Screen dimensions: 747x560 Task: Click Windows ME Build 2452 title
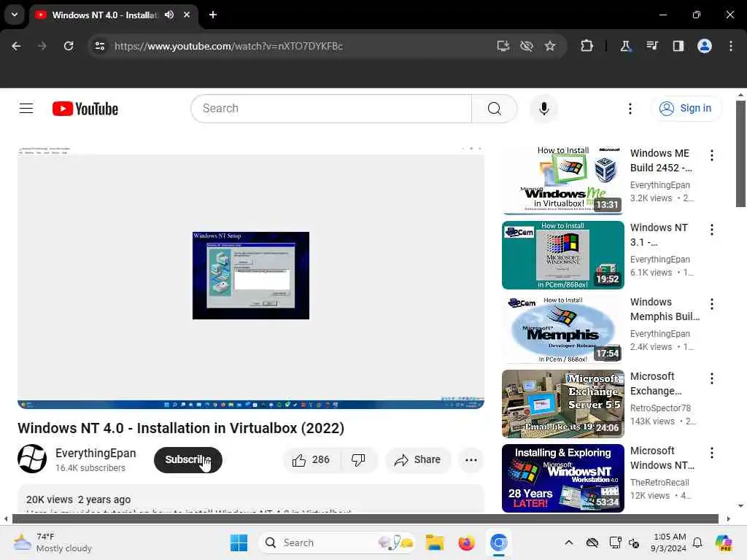[661, 160]
